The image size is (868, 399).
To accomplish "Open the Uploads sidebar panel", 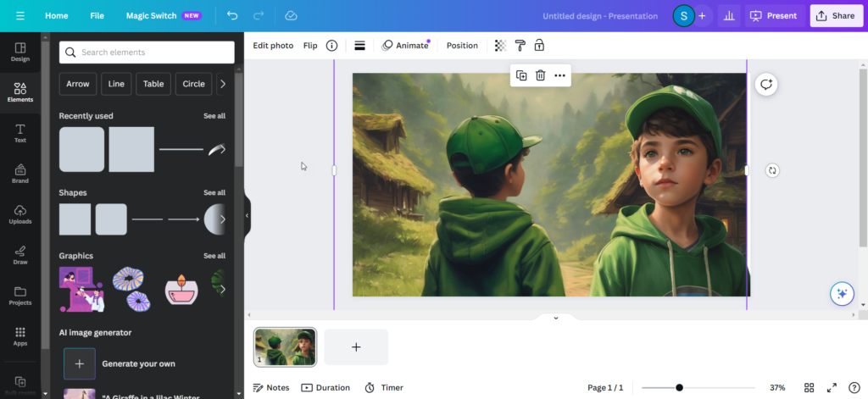I will point(20,214).
